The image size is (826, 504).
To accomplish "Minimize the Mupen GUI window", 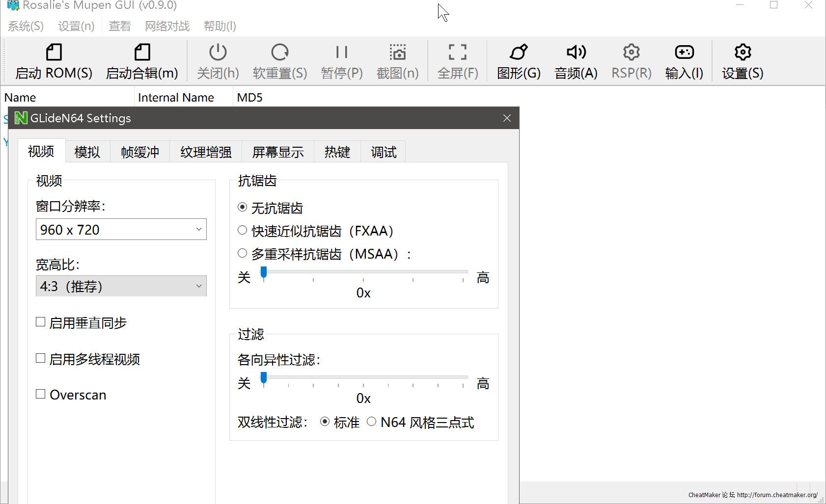I will 740,5.
